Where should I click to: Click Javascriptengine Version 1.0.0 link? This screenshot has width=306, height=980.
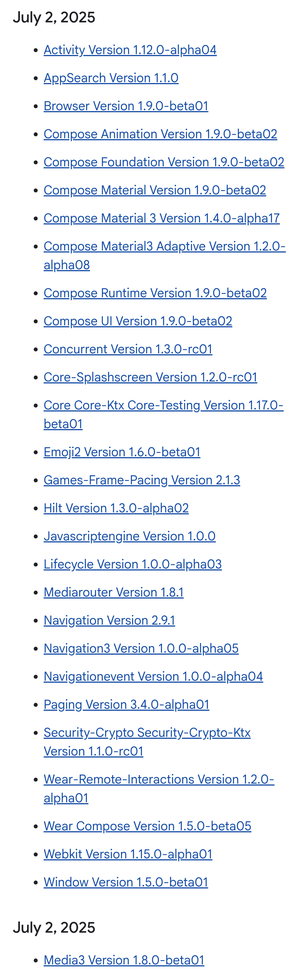pos(129,536)
